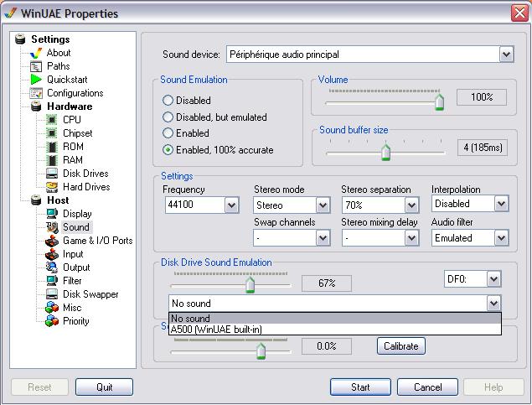This screenshot has width=532, height=405.
Task: Click the Chipset chip icon
Action: click(52, 133)
